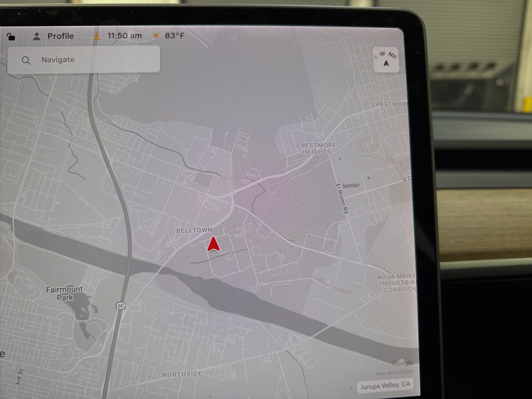Tap the Route 60 highway shield
The width and height of the screenshot is (532, 399).
[121, 305]
